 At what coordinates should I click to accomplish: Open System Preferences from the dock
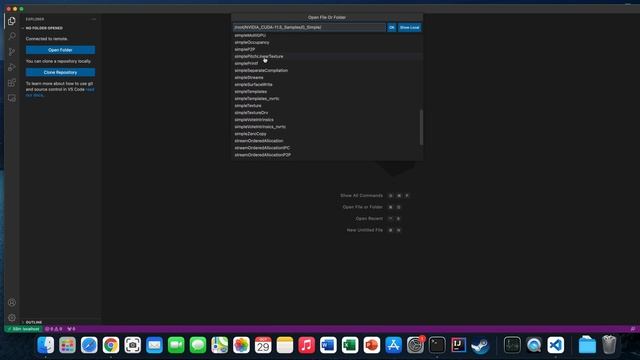click(x=416, y=345)
